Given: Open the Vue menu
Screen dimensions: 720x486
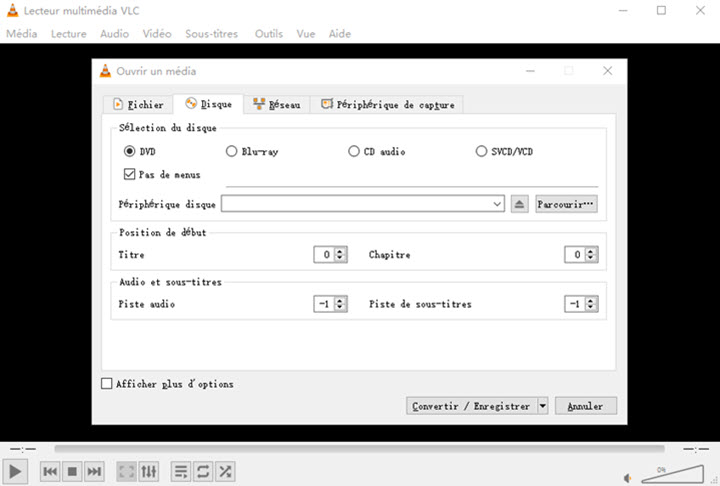Looking at the screenshot, I should [306, 34].
